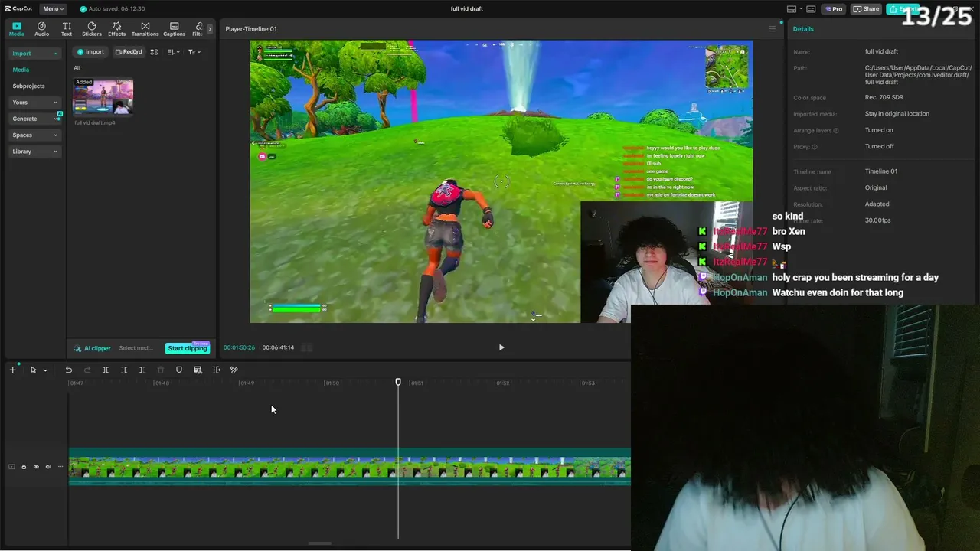This screenshot has height=551, width=980.
Task: Click the Share button
Action: (867, 9)
